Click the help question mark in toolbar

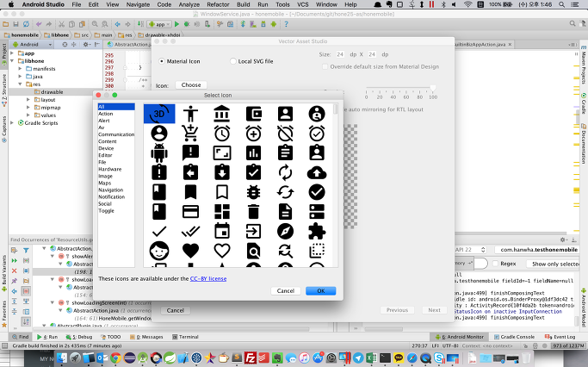click(286, 24)
